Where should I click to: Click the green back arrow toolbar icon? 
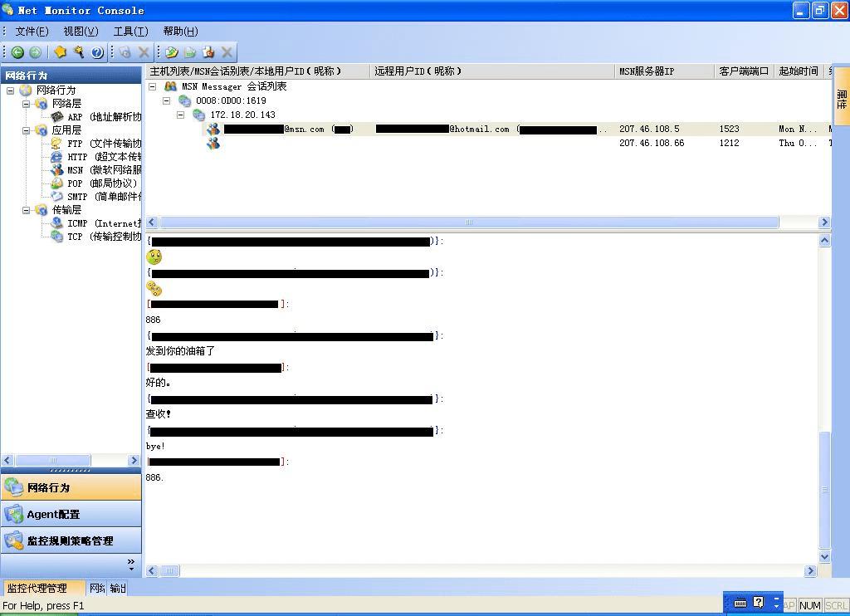17,52
